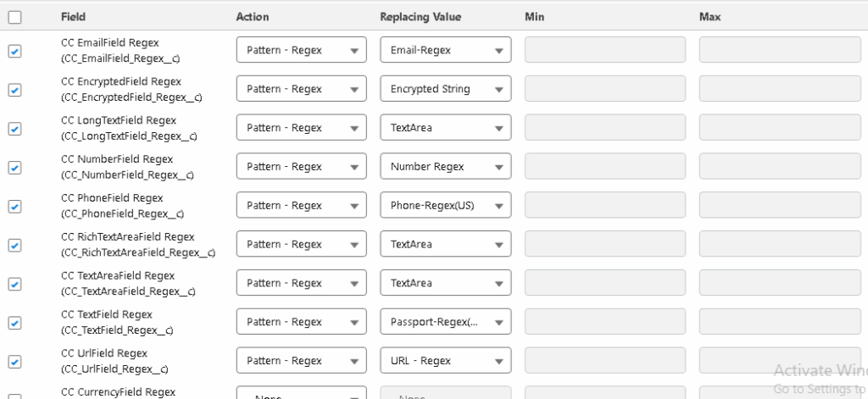Open the Passport-Regex replacing value dropdown
Screen dimensions: 868x399
[x=445, y=322]
